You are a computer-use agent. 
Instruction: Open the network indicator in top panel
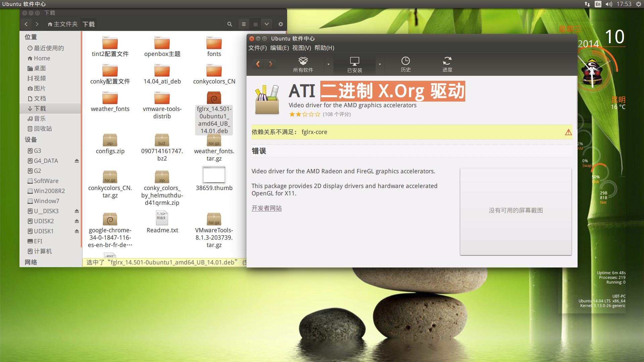click(x=587, y=4)
